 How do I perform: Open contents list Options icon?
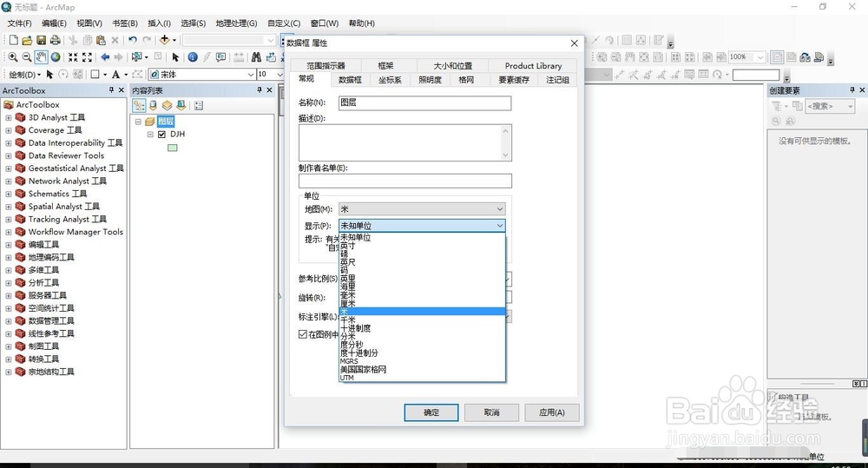click(x=199, y=105)
